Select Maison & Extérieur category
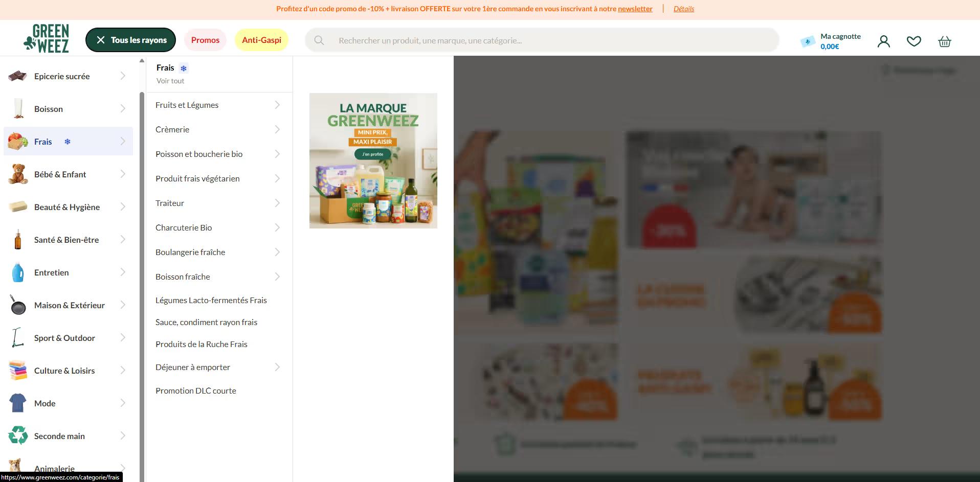This screenshot has height=482, width=980. point(69,305)
